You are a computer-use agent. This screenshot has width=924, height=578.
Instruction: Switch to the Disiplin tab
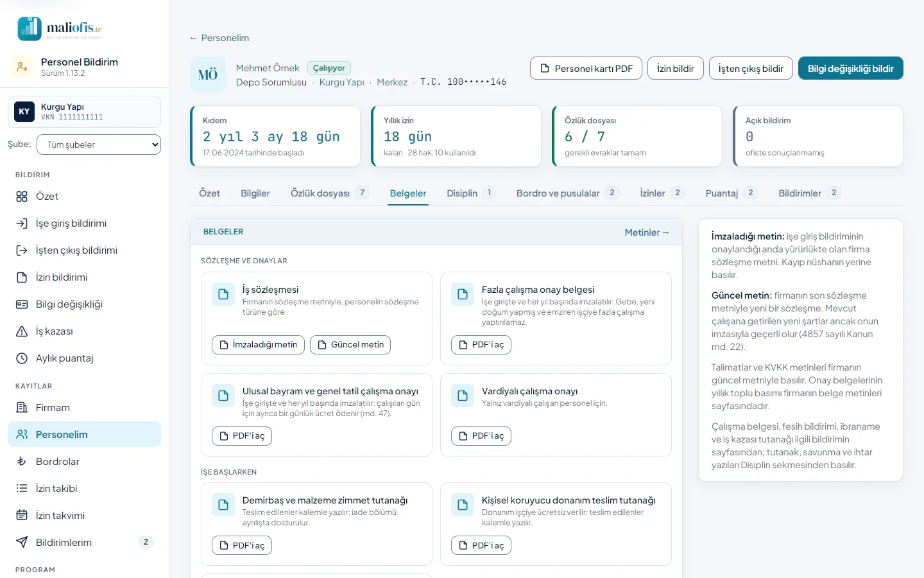[471, 193]
